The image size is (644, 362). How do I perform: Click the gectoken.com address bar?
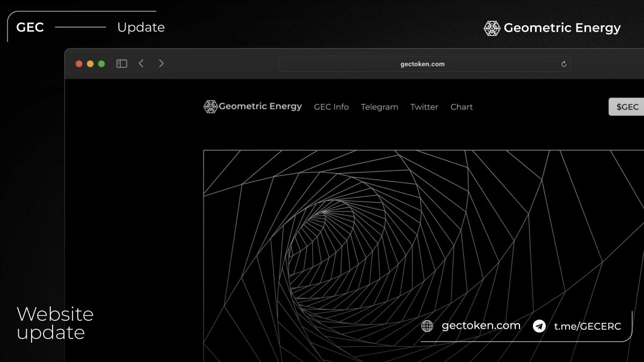[425, 64]
